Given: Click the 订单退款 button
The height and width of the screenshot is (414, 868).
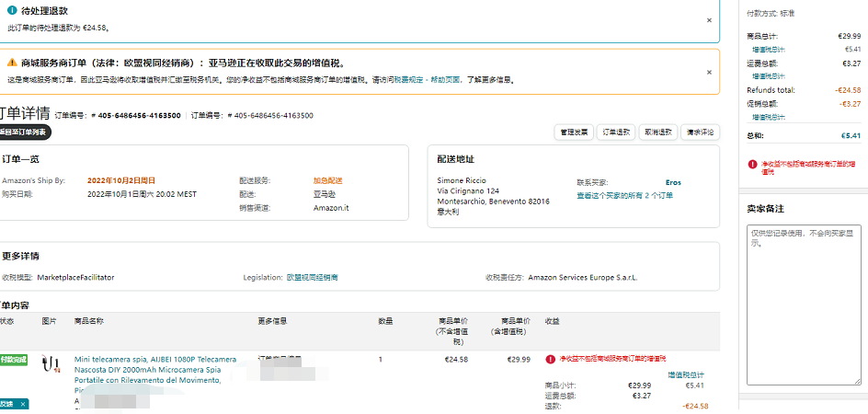Looking at the screenshot, I should click(616, 132).
